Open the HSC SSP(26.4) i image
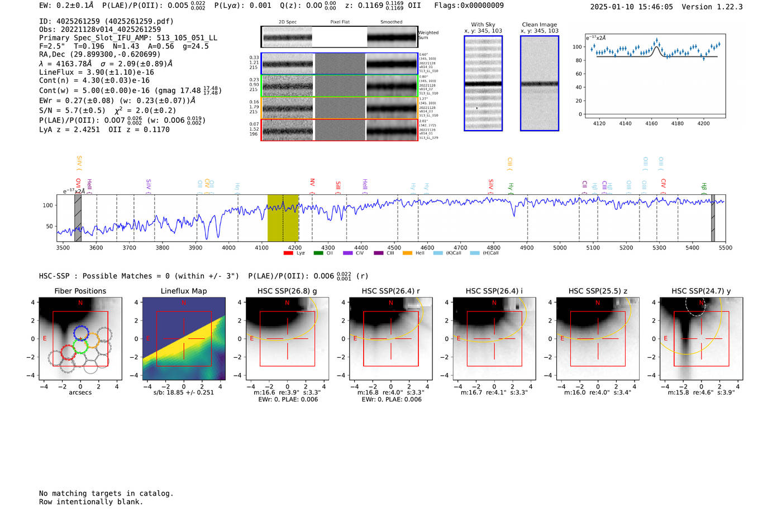Screen dimensions: 782x532 coord(494,338)
